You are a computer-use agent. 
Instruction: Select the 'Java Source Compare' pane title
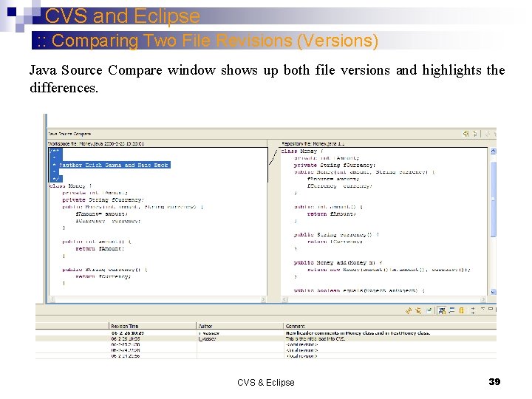(69, 134)
